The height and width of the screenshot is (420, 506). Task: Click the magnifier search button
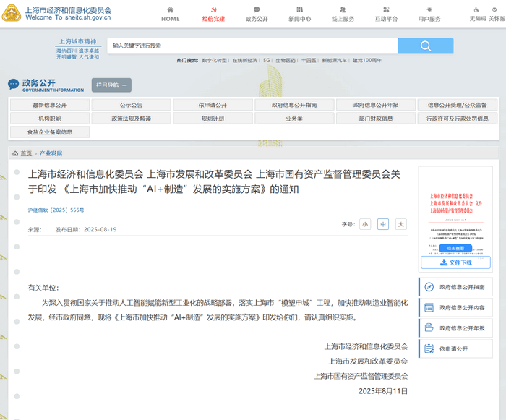(426, 46)
